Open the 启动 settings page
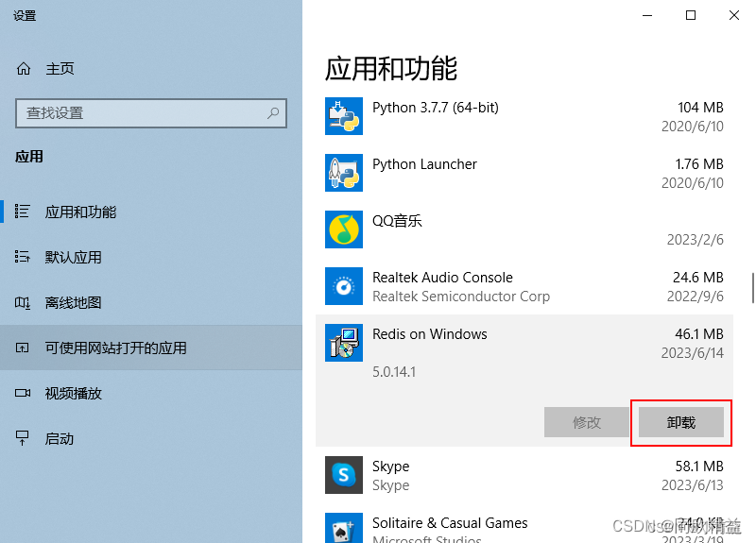756x543 pixels. pos(151,438)
